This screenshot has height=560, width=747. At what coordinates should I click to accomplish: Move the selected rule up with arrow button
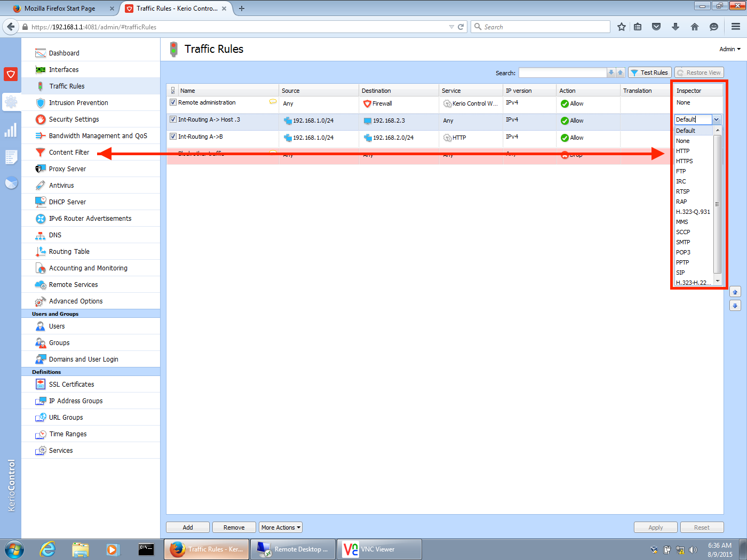pos(735,292)
